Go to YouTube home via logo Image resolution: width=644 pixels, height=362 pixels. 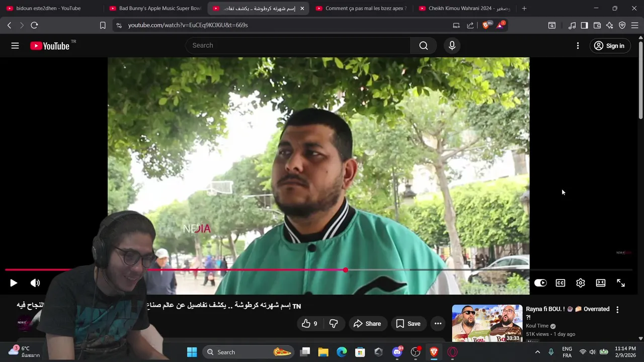(x=49, y=46)
